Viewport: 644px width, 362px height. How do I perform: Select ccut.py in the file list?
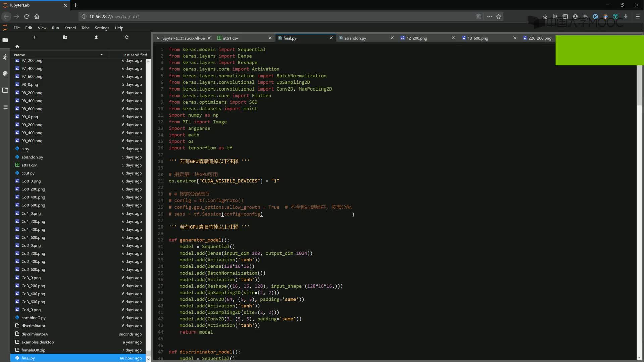pyautogui.click(x=78, y=173)
